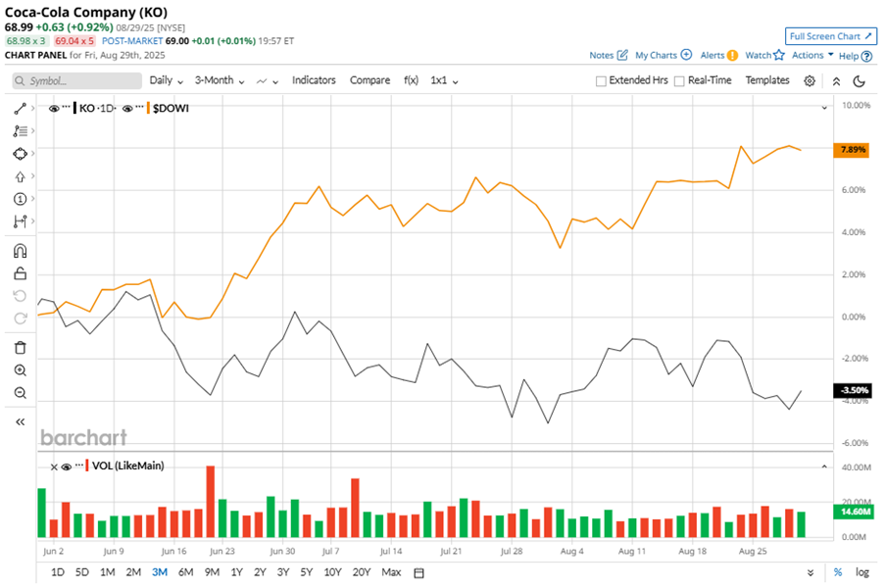Open the VOL indicator options menu
This screenshot has height=588, width=885.
point(79,465)
